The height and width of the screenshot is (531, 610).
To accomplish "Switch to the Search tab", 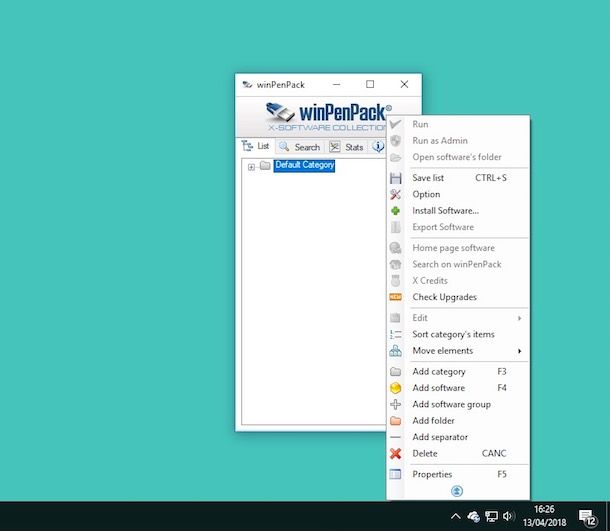I will click(x=300, y=147).
